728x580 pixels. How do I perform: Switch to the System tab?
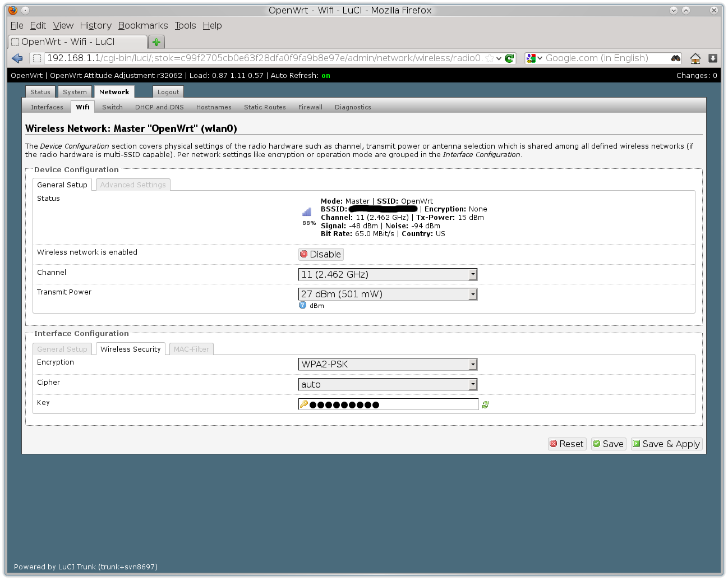(75, 92)
